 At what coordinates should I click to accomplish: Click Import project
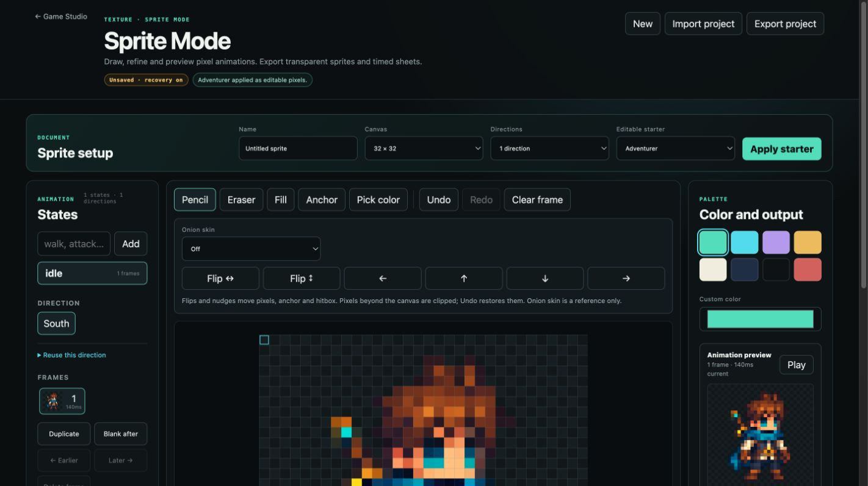click(703, 24)
